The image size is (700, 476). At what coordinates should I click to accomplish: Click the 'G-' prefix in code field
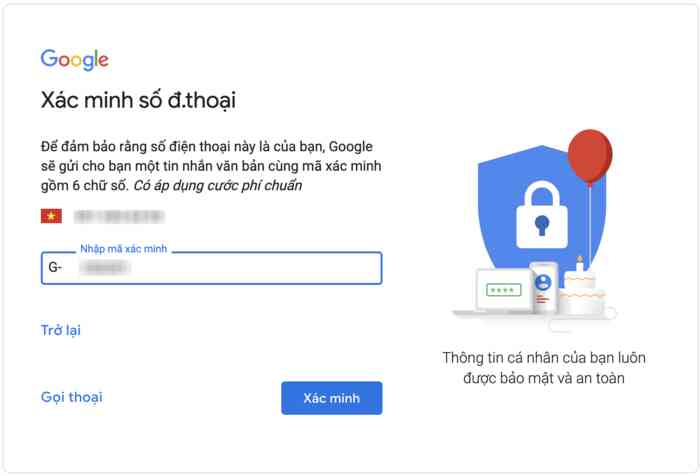tap(55, 268)
